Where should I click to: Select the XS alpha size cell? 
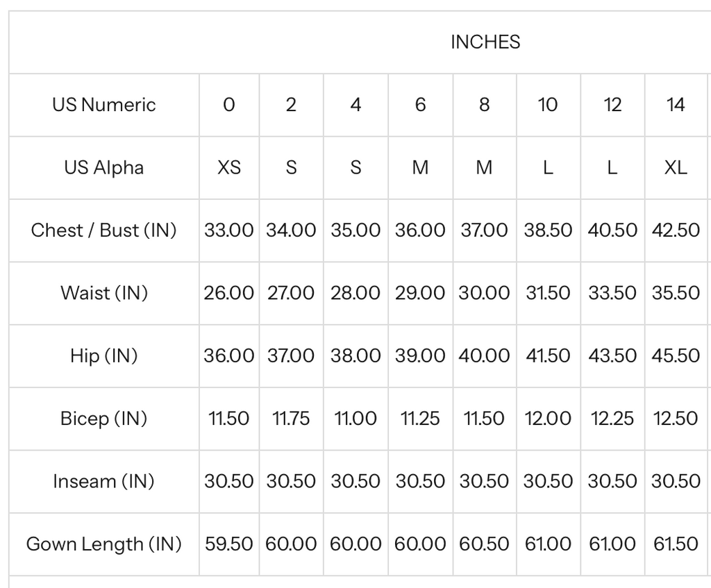click(x=229, y=168)
